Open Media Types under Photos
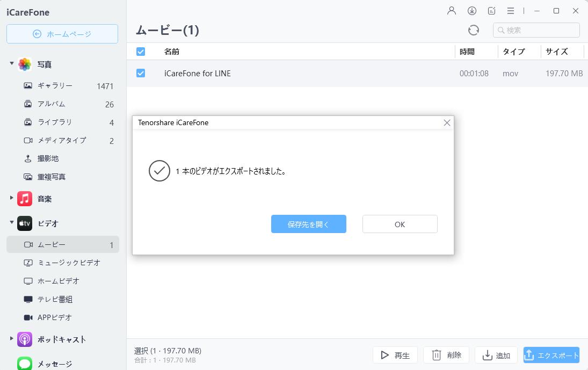The width and height of the screenshot is (588, 370). click(60, 140)
